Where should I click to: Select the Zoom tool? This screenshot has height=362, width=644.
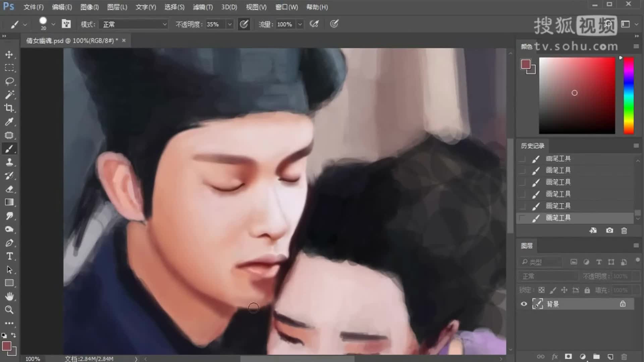pos(9,310)
